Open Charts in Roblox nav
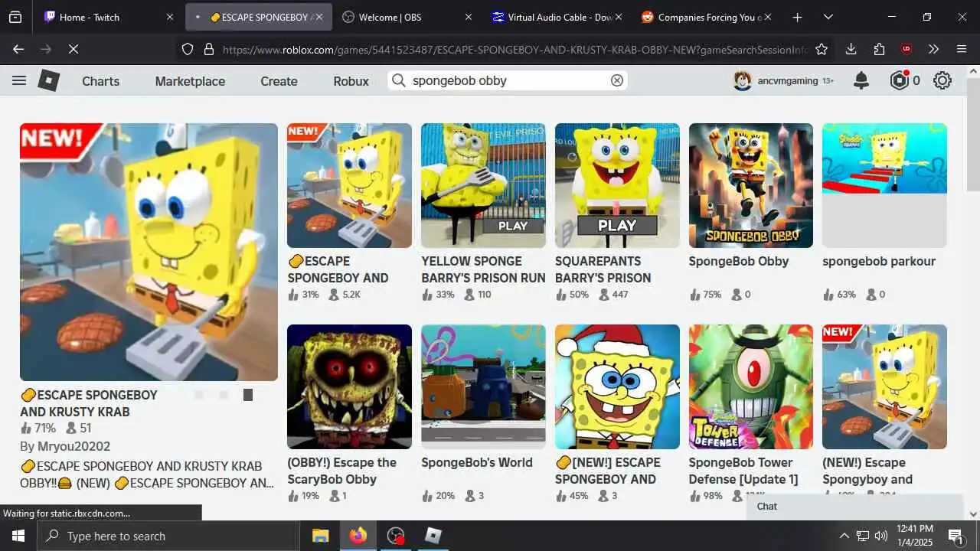This screenshot has height=551, width=980. [101, 81]
